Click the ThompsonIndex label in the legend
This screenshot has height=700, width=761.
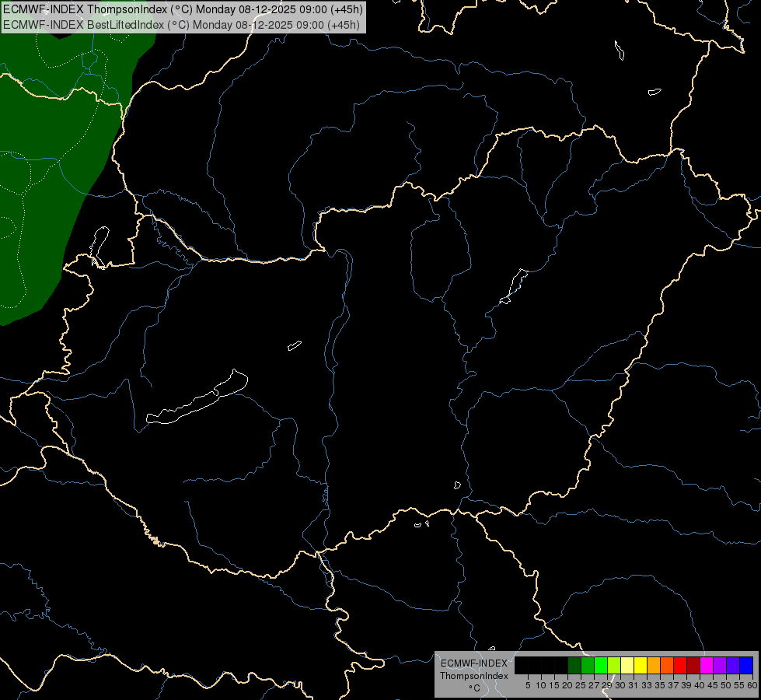click(474, 676)
